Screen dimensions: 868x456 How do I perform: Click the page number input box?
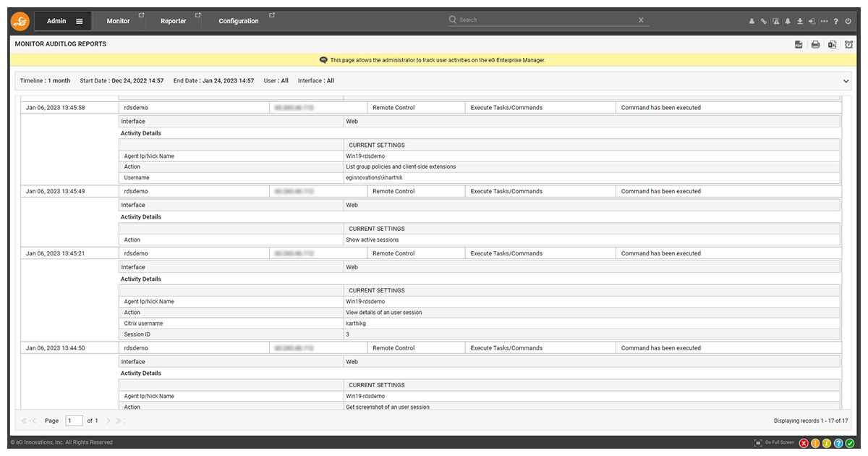(75, 421)
